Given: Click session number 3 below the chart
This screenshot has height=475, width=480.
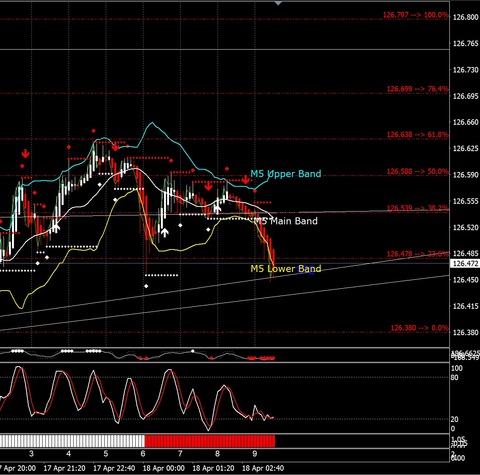Looking at the screenshot, I should (x=31, y=454).
